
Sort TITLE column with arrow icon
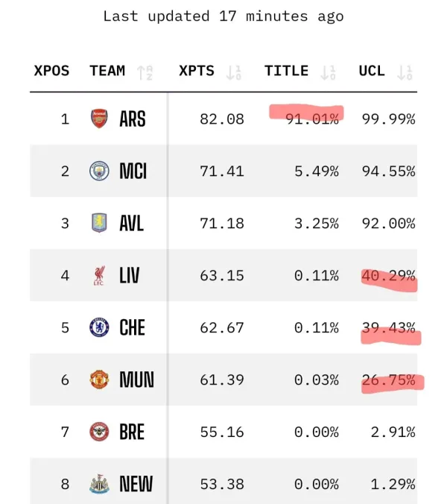click(x=329, y=73)
